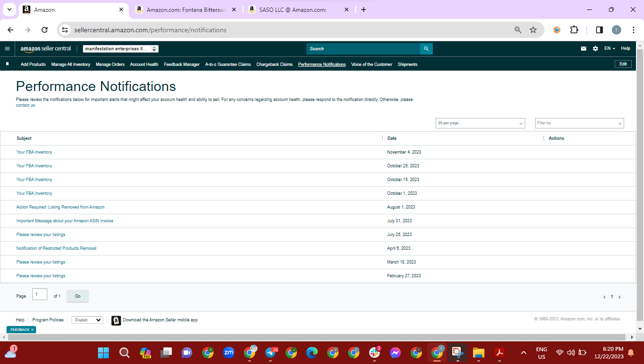Open the zoom magnifier icon in the address bar
644x364 pixels.
(x=518, y=30)
